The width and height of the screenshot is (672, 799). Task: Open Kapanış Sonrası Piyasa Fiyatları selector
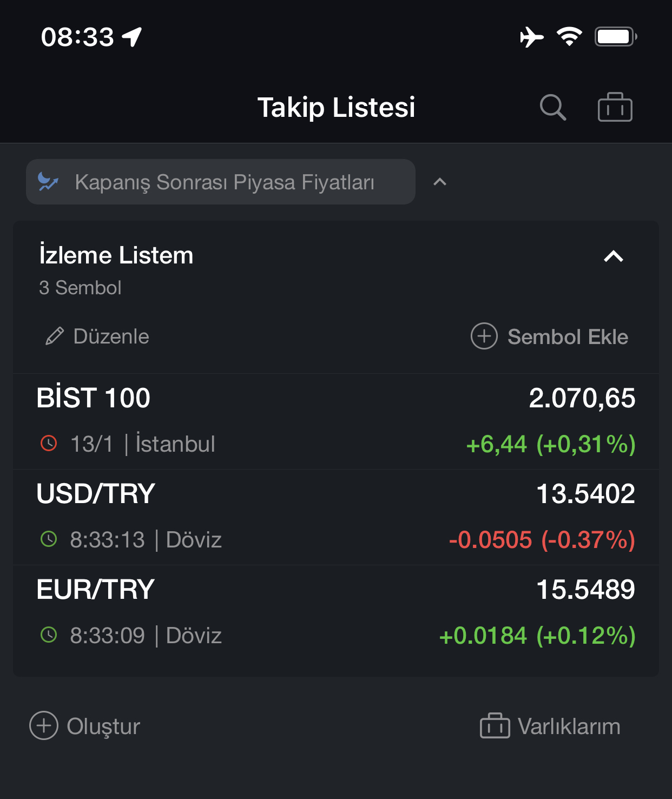pyautogui.click(x=221, y=182)
